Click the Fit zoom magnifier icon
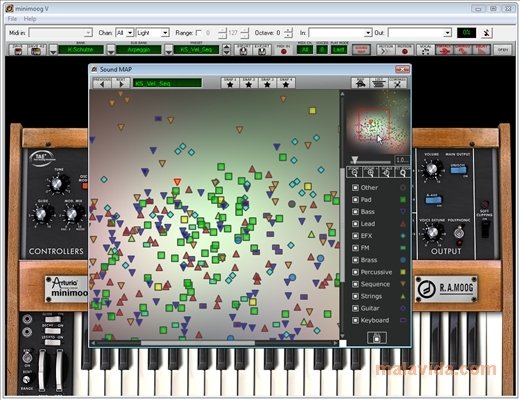 [x=402, y=172]
